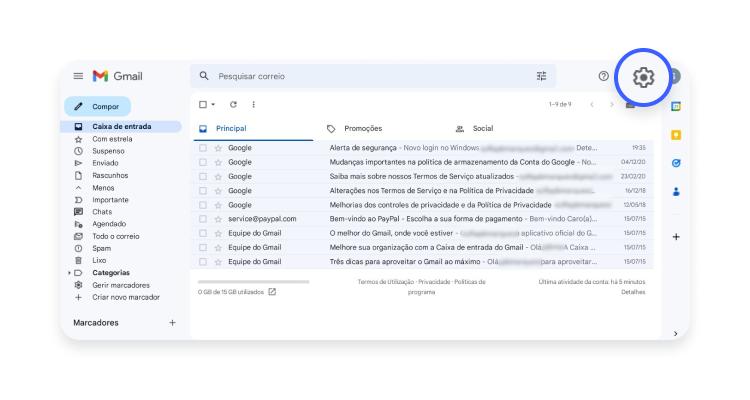The height and width of the screenshot is (400, 750).
Task: Click the storage usage progress bar
Action: click(254, 282)
